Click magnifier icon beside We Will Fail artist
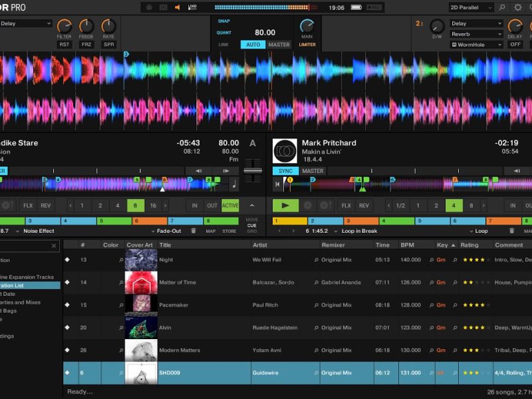The height and width of the screenshot is (399, 532). click(317, 260)
